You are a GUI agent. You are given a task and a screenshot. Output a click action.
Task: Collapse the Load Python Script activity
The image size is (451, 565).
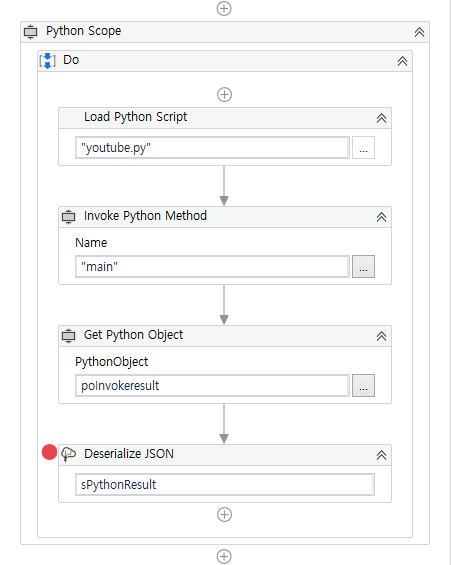381,118
